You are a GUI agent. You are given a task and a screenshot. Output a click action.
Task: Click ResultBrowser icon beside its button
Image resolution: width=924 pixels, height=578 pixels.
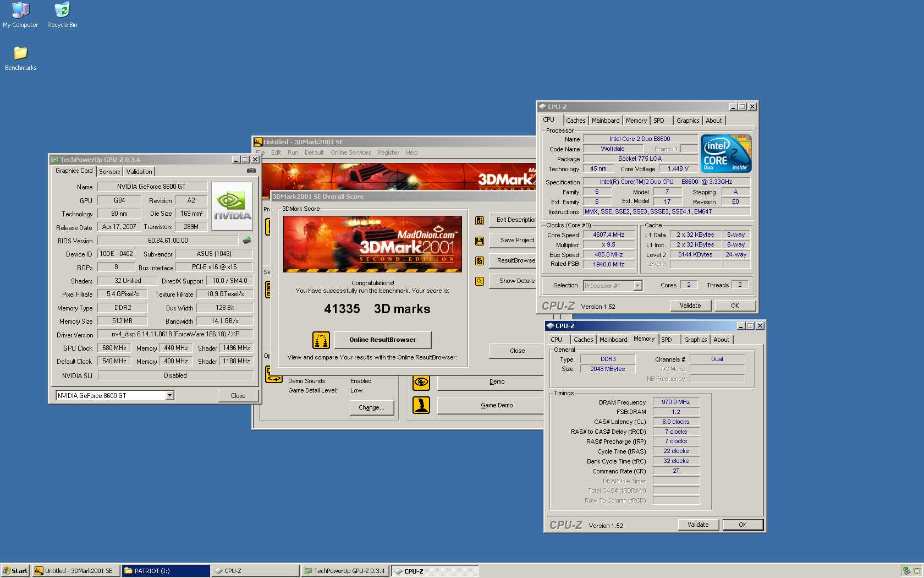tap(480, 260)
